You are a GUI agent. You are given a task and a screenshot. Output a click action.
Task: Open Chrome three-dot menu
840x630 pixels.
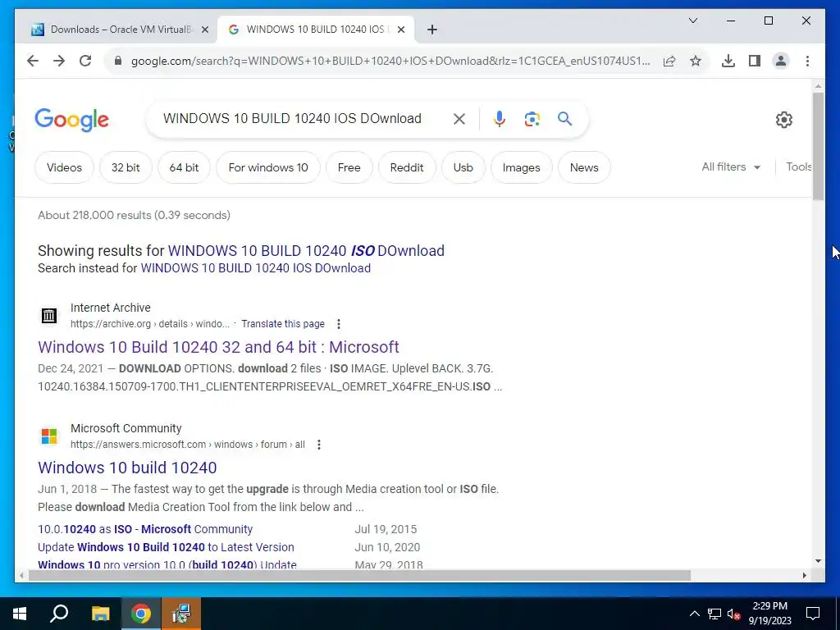[x=807, y=61]
